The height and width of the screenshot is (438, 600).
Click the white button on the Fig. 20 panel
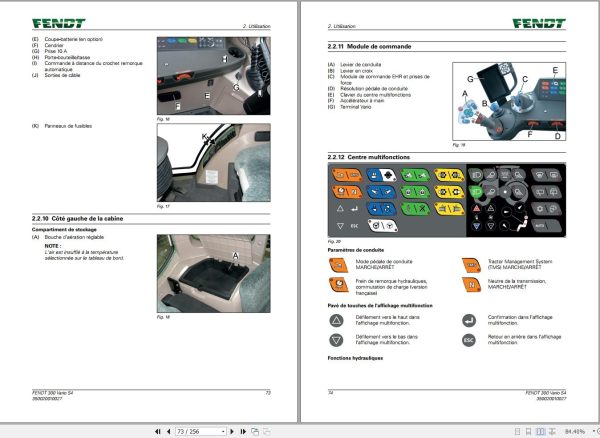[383, 226]
